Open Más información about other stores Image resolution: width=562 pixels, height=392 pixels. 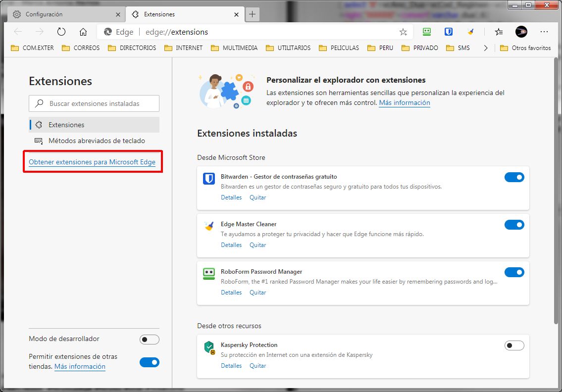[80, 367]
